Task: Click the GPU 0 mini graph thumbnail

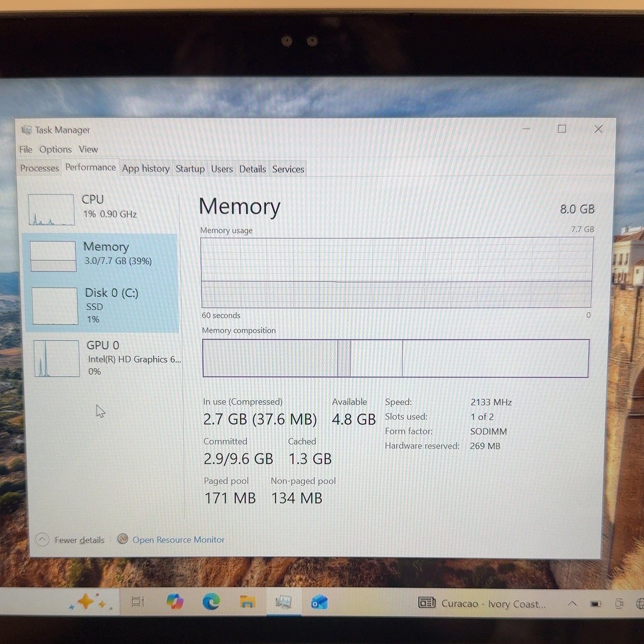Action: coord(57,359)
